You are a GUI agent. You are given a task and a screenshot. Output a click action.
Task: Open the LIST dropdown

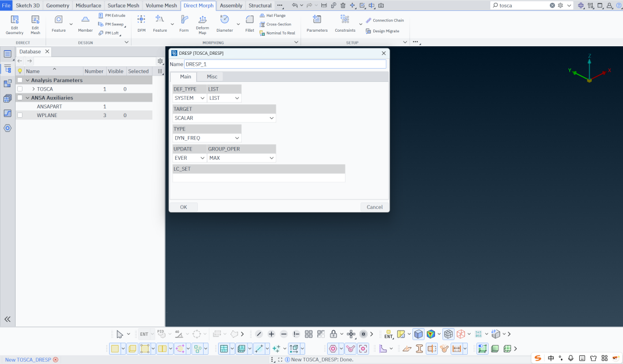224,98
